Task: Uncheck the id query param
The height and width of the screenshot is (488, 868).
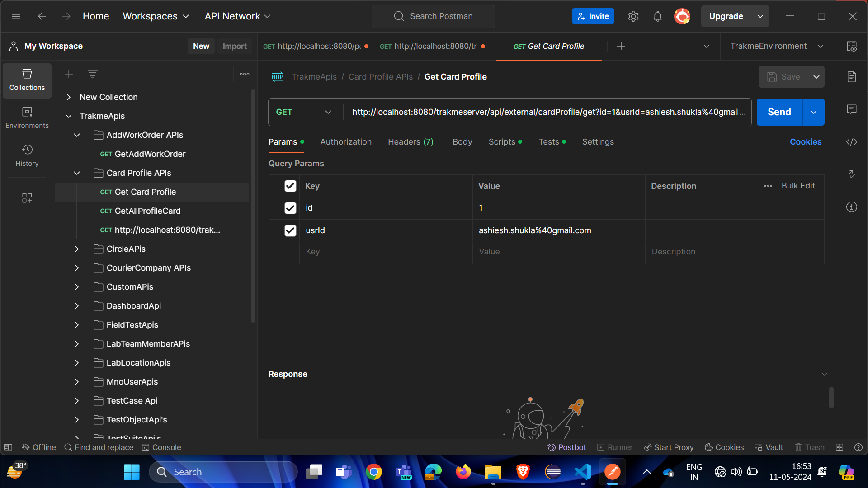Action: [290, 208]
